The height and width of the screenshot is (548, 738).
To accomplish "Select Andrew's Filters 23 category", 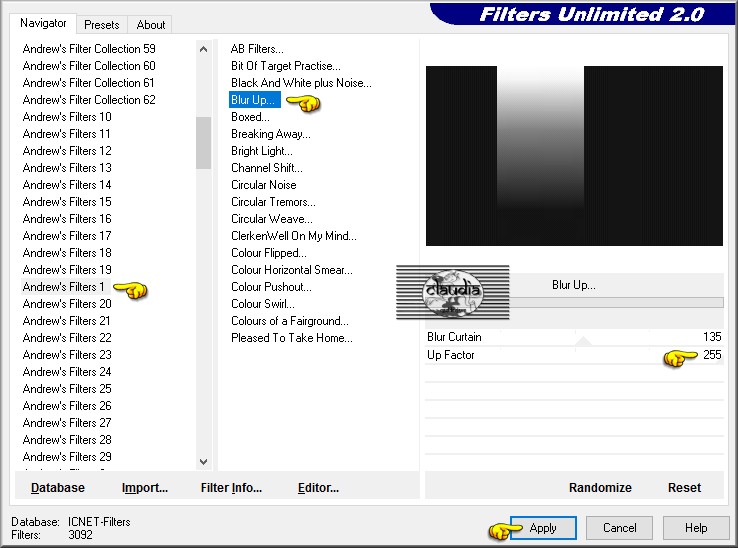I will (67, 355).
